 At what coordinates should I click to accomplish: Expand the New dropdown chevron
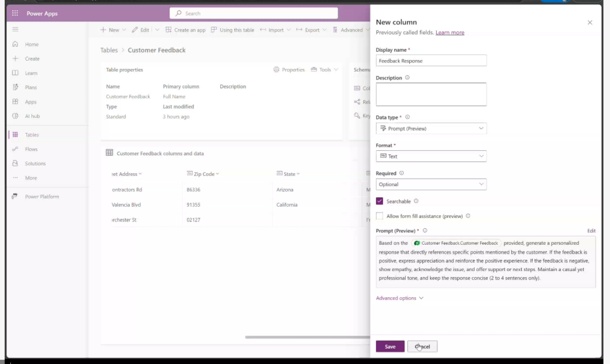(124, 30)
